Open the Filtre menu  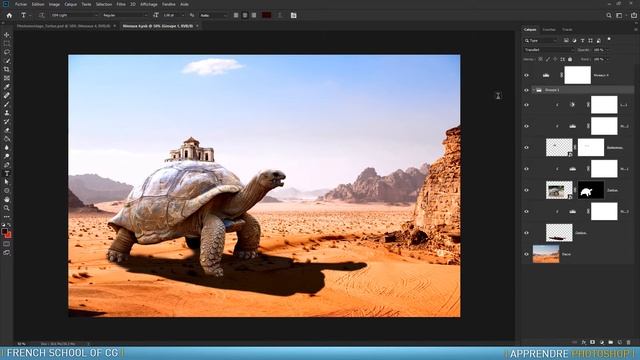(121, 4)
